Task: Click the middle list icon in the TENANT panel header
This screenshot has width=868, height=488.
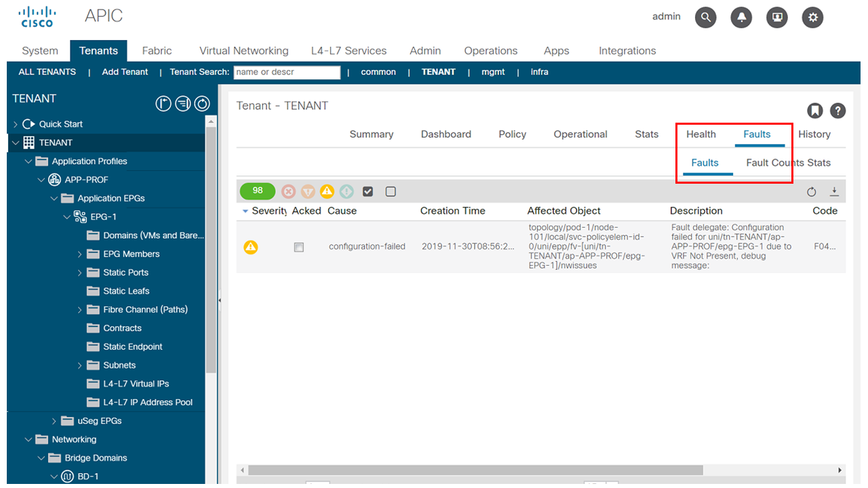Action: click(182, 104)
